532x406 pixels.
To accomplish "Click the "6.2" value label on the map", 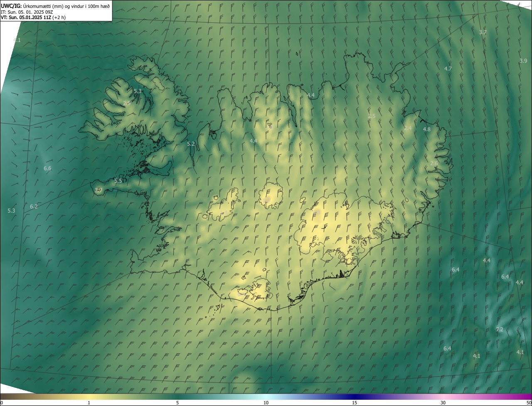I will tap(34, 206).
